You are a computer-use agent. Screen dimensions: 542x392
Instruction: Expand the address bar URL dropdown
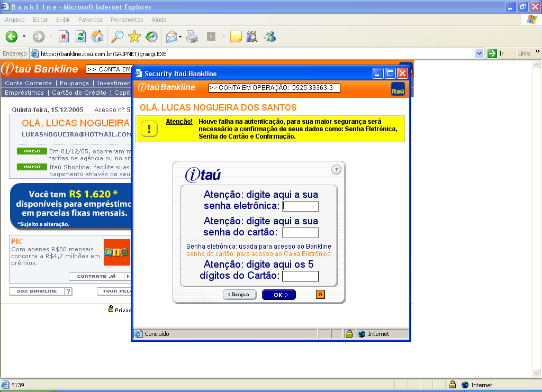[479, 53]
